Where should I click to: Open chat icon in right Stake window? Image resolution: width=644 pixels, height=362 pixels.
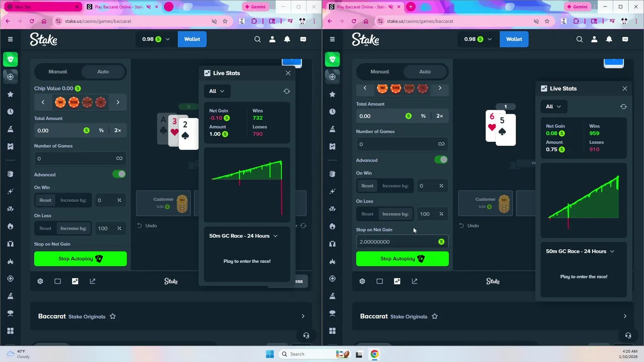click(x=625, y=39)
